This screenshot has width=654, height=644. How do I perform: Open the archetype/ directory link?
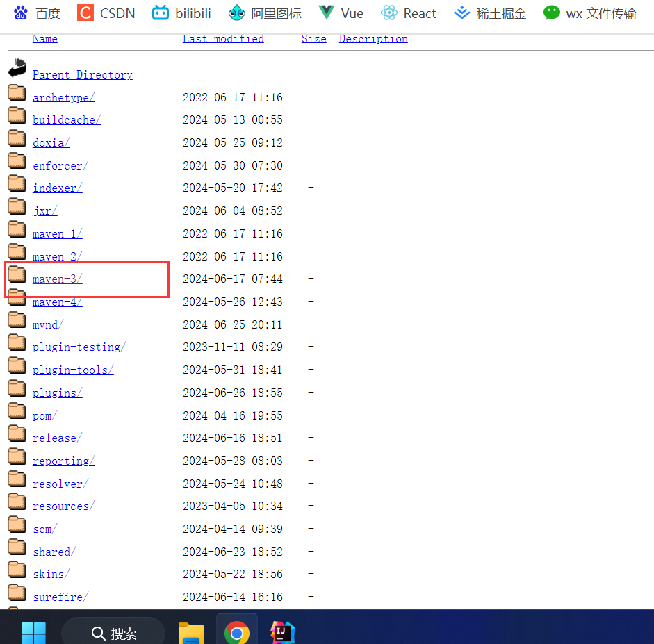(x=64, y=97)
